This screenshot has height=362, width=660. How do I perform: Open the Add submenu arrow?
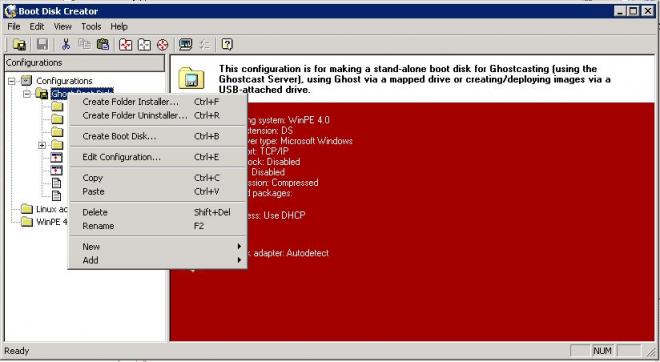pos(239,260)
